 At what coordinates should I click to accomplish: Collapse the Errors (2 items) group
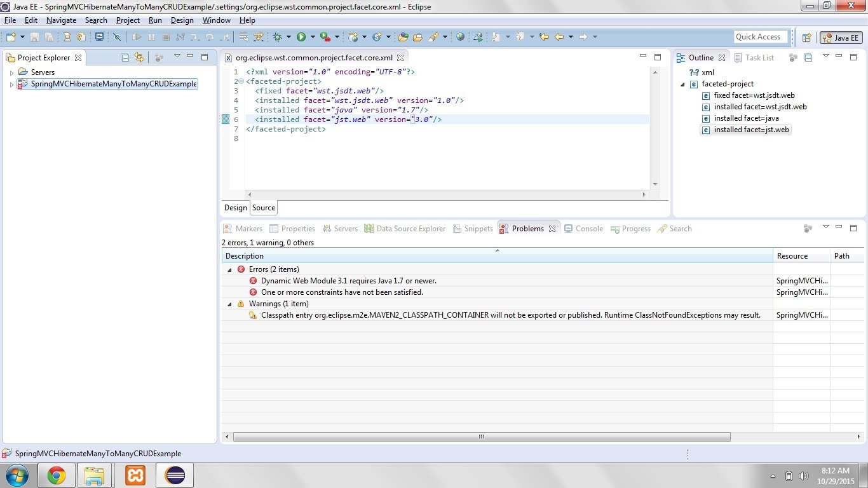(x=230, y=269)
